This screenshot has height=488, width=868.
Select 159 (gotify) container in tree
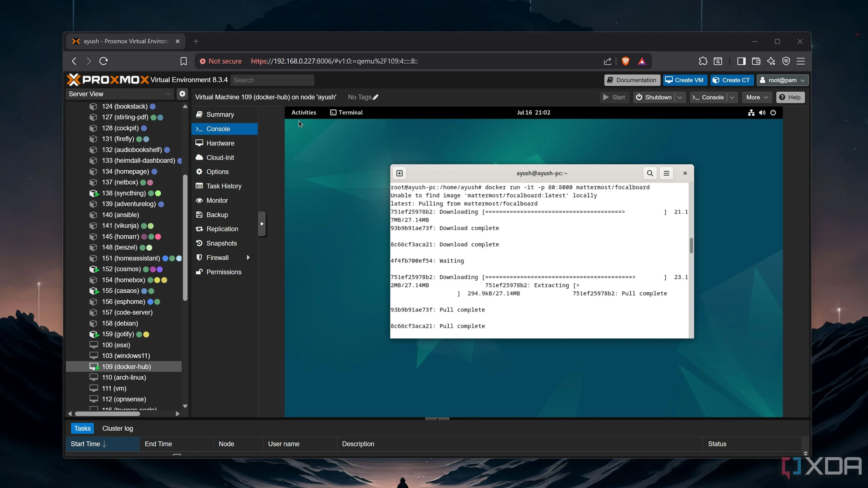(124, 334)
